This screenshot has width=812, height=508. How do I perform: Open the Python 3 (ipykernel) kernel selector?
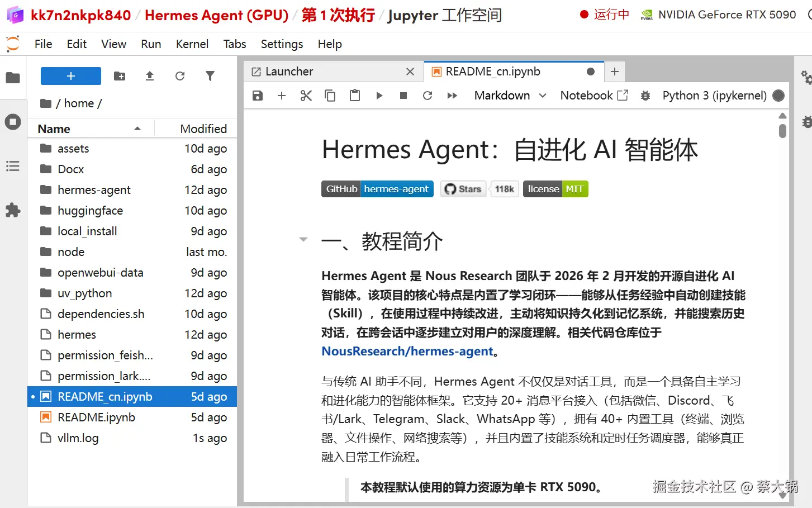[x=714, y=96]
